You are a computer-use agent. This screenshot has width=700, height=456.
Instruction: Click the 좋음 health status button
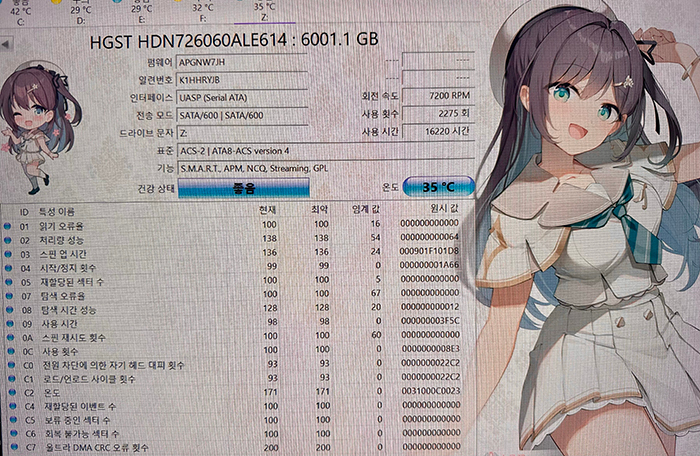[x=244, y=188]
